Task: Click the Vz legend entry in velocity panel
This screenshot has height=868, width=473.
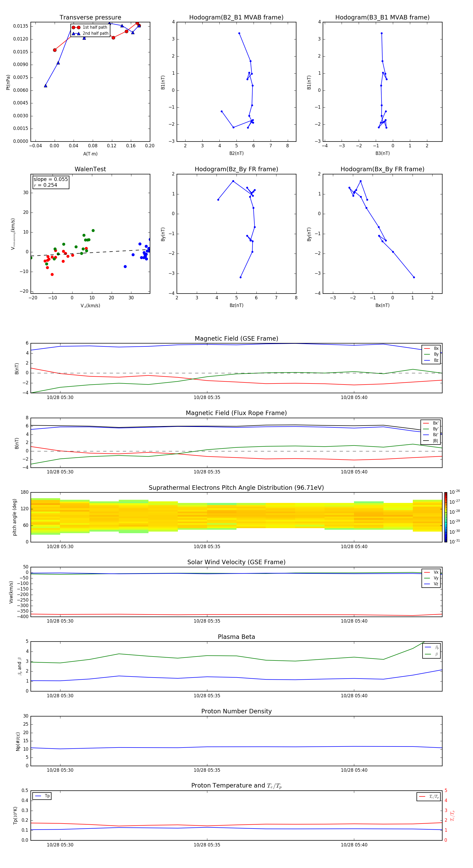Action: point(431,584)
